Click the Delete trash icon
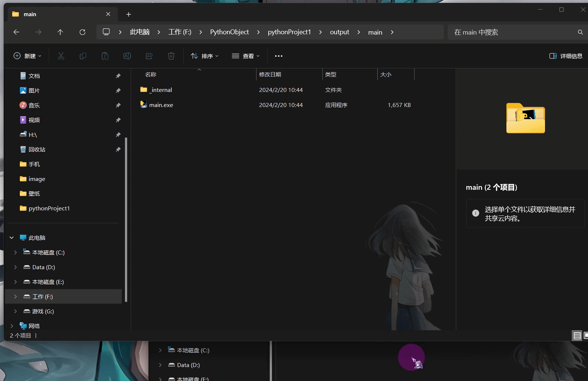Image resolution: width=588 pixels, height=381 pixels. click(x=171, y=56)
